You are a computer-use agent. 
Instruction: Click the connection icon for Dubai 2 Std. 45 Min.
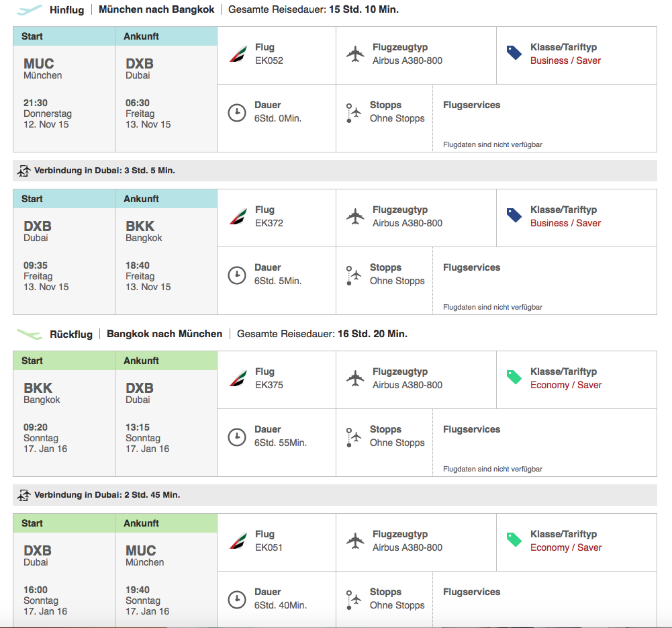[23, 495]
